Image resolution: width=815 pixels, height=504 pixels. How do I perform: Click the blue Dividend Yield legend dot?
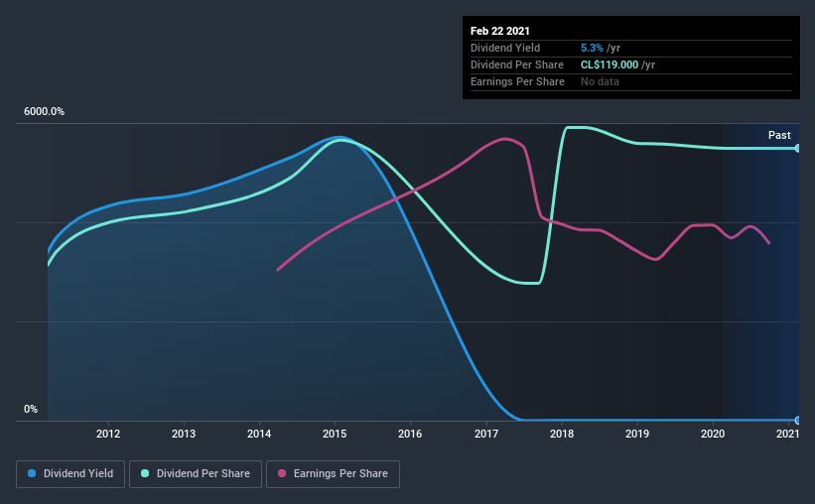[32, 473]
